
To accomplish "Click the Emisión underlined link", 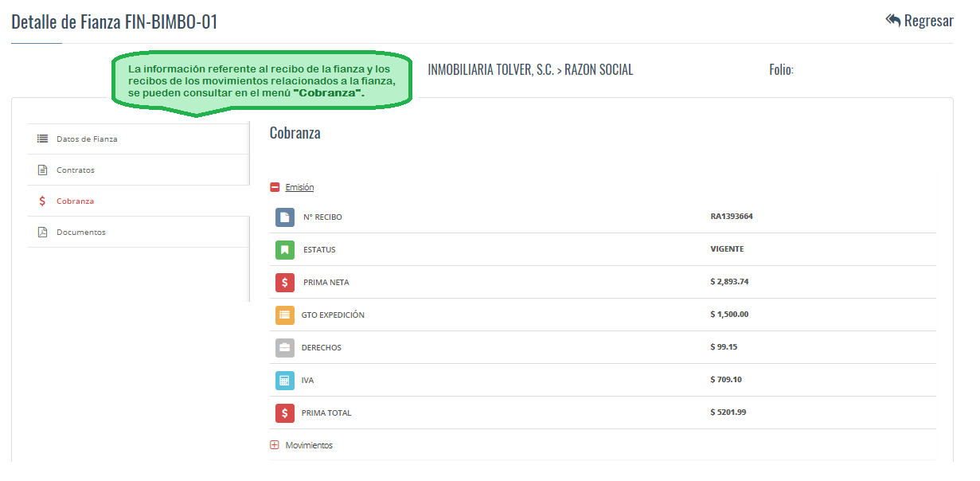I will click(299, 187).
